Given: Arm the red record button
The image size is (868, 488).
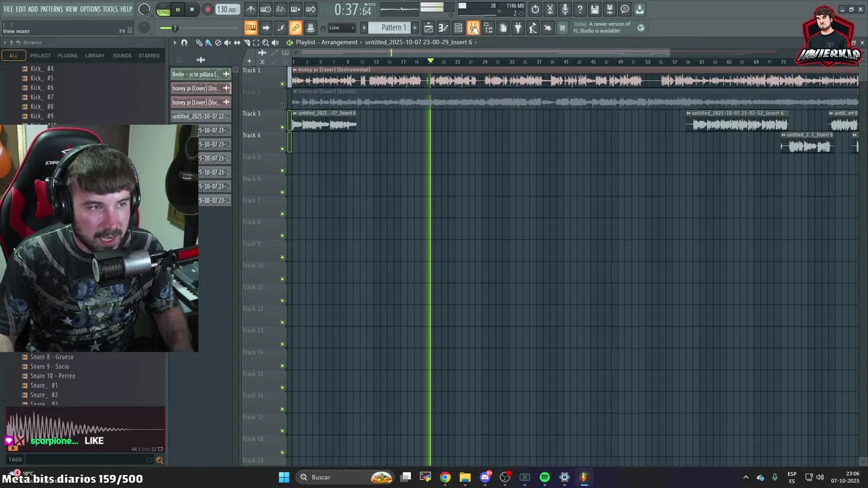Looking at the screenshot, I should pos(208,9).
